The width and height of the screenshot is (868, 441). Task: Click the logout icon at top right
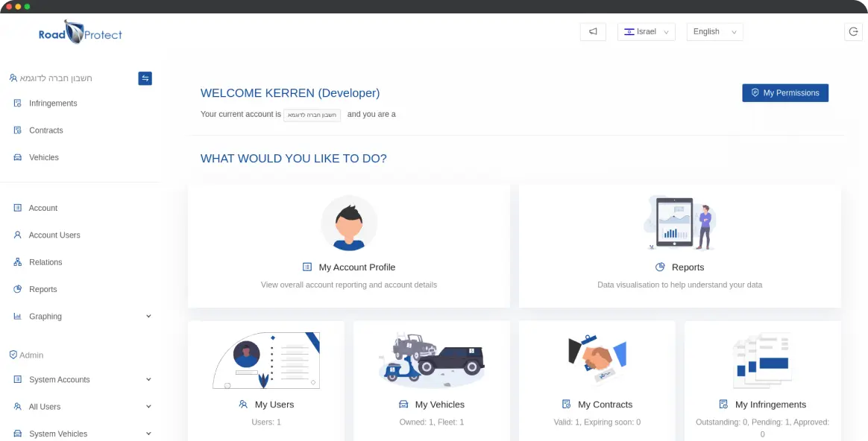(x=854, y=32)
